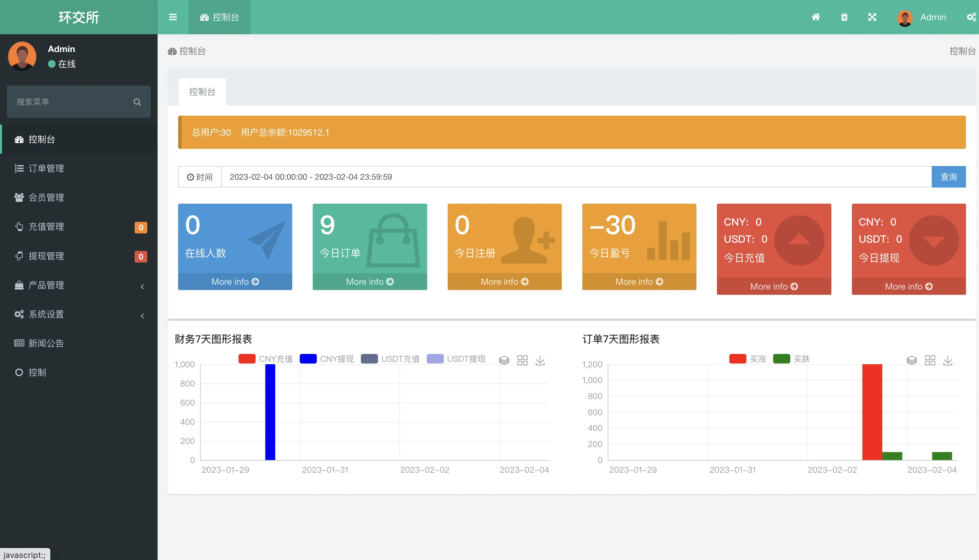Click the home icon in top bar
This screenshot has width=979, height=560.
(x=816, y=17)
